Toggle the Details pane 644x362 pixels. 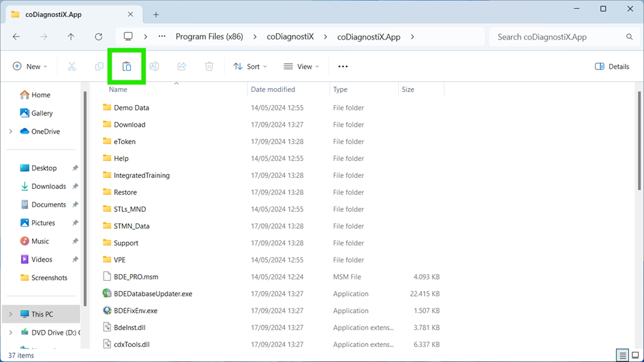coord(612,67)
